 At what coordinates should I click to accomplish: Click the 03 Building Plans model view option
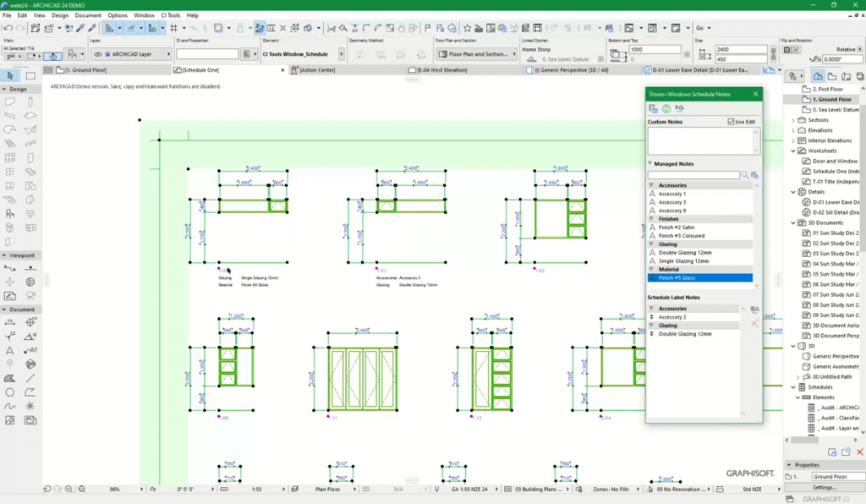pyautogui.click(x=539, y=489)
